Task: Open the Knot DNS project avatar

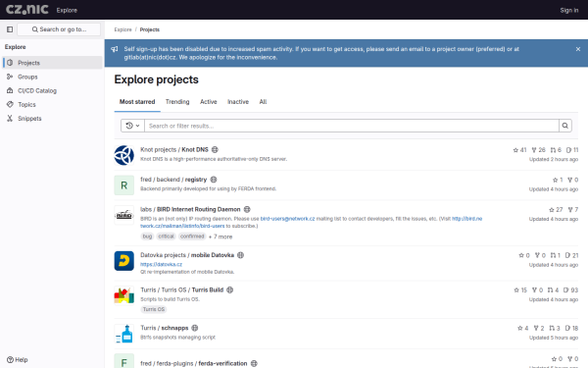Action: tap(124, 155)
